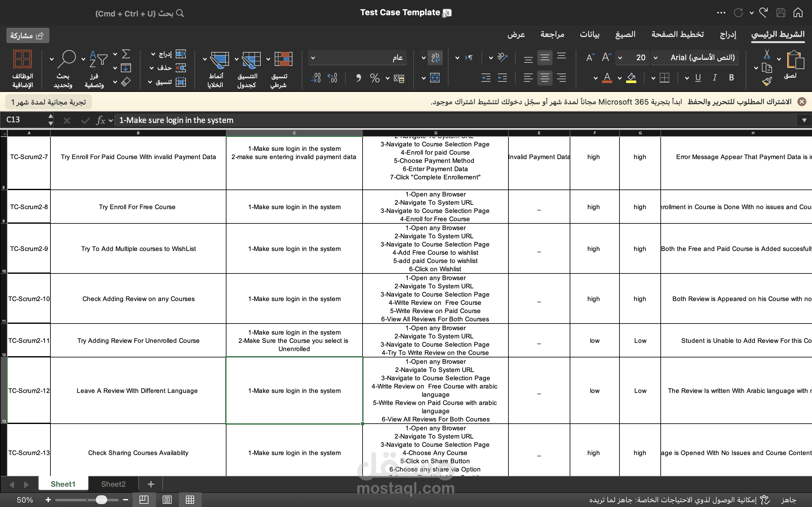Click the Cut scissors icon
Screen dimensions: 812x507
pos(767,54)
